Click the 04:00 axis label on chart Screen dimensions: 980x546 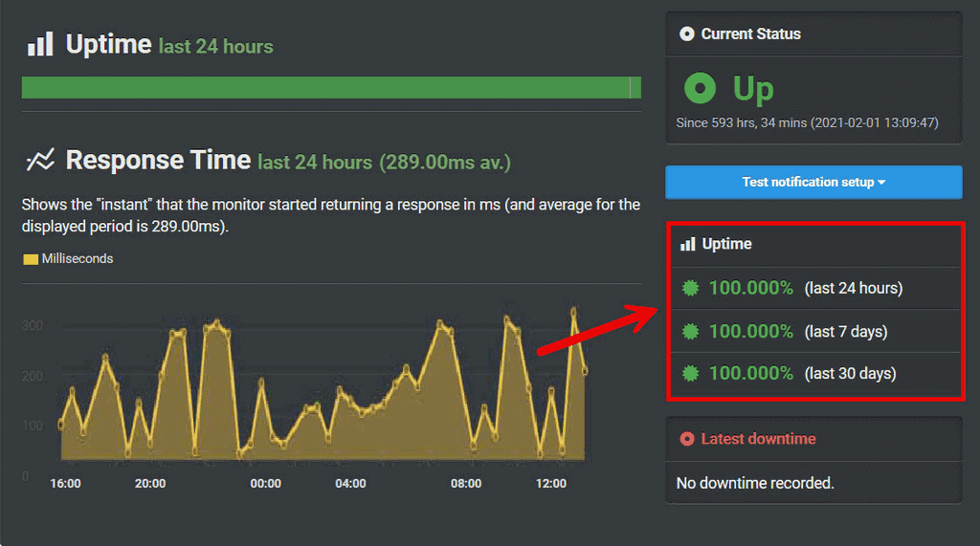tap(350, 484)
